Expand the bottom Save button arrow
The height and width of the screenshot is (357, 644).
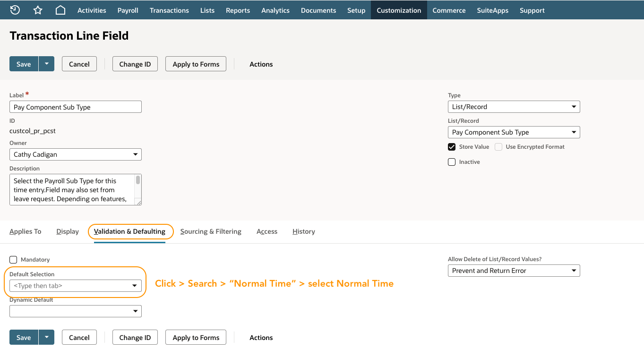pyautogui.click(x=46, y=337)
